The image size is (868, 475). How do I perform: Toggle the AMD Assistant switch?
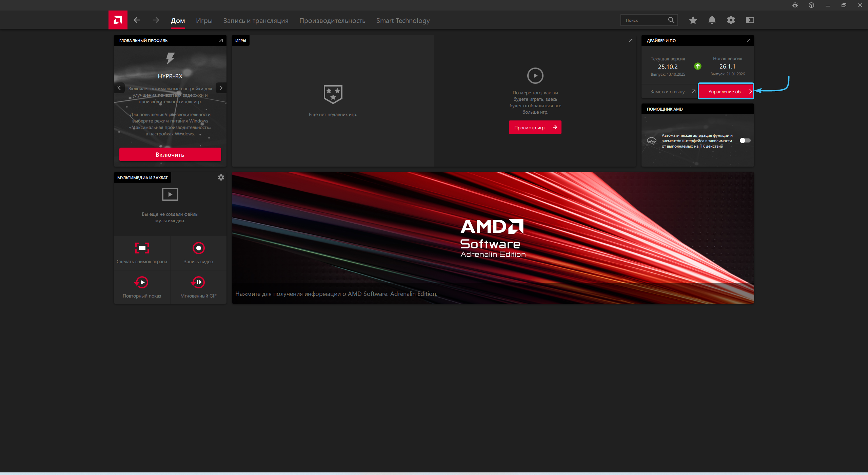click(x=745, y=140)
